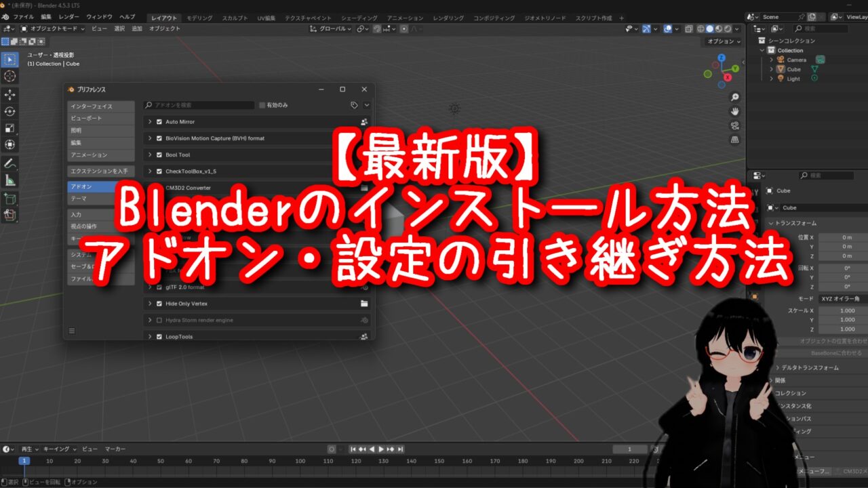Click the blue Z axis on the gizmo

point(722,58)
